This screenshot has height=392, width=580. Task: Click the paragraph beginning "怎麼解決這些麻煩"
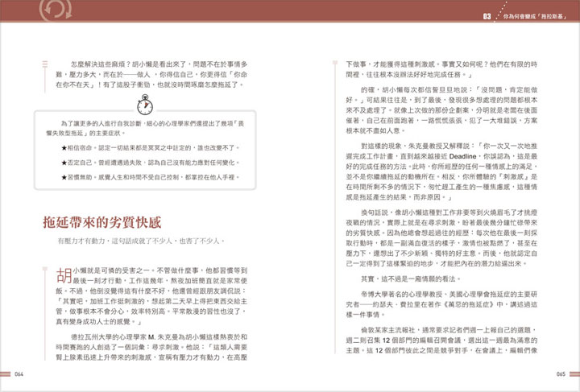pos(151,74)
